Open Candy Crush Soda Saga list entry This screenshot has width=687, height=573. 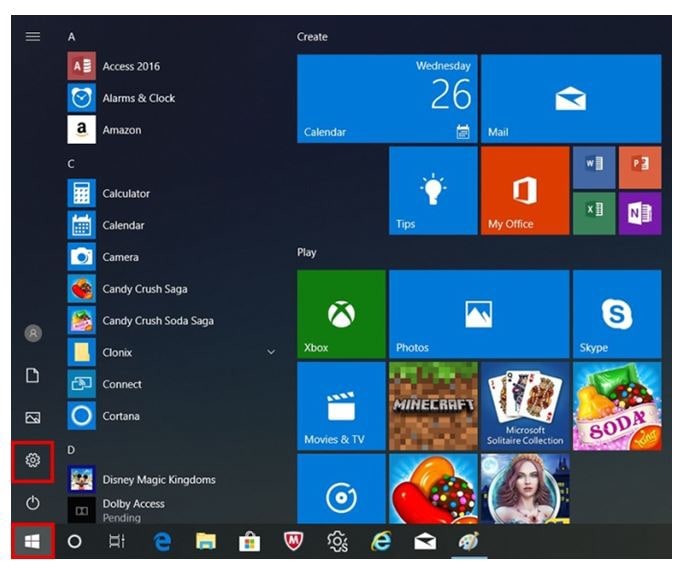[173, 321]
